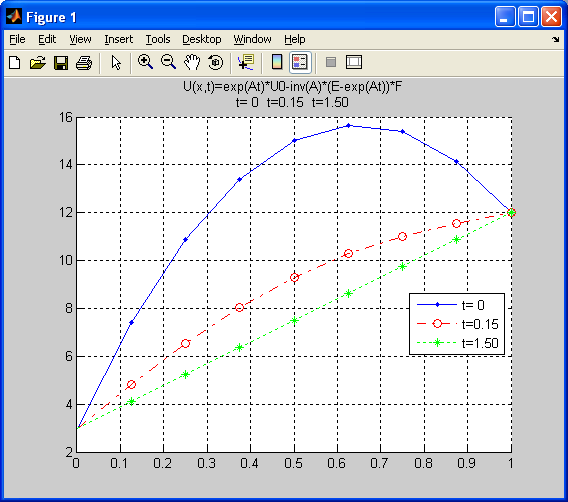Click the New Figure icon
The height and width of the screenshot is (502, 568).
click(14, 63)
